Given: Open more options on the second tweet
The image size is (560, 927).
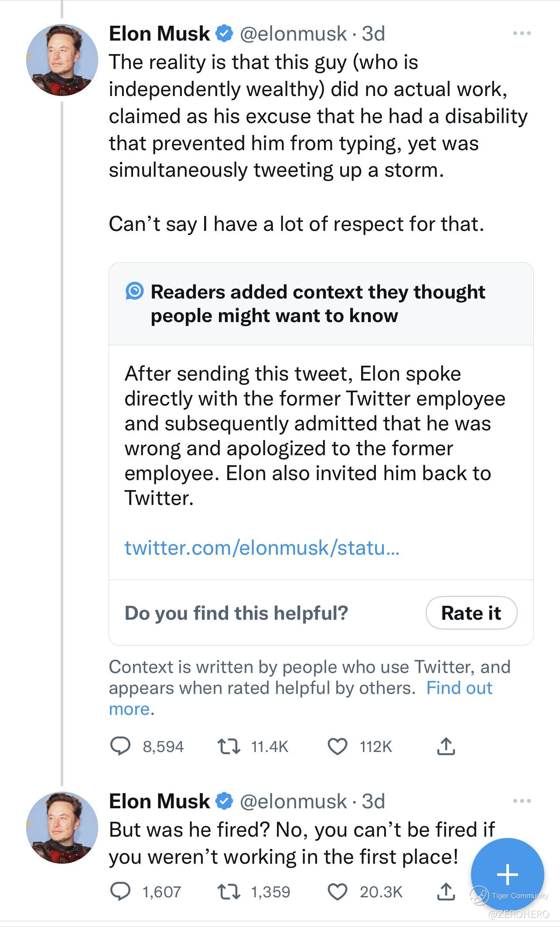Looking at the screenshot, I should point(522,801).
